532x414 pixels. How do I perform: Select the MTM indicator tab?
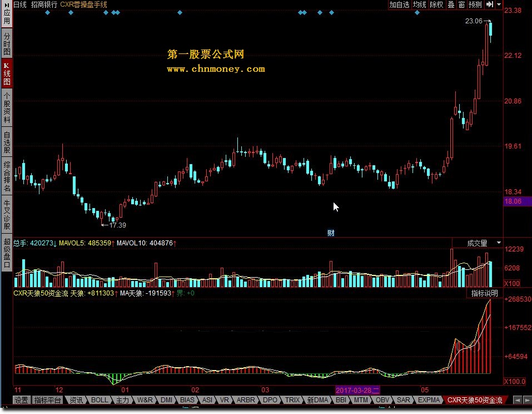(361, 400)
